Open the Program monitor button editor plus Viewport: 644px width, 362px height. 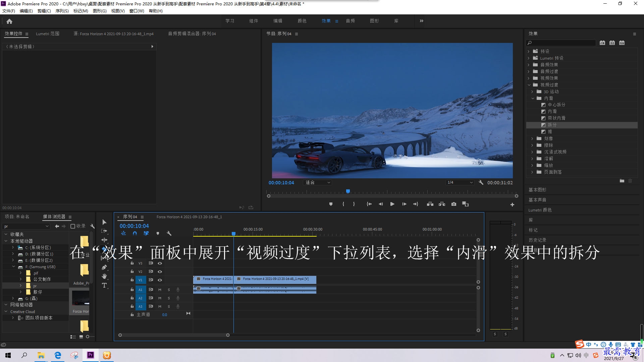coord(512,204)
